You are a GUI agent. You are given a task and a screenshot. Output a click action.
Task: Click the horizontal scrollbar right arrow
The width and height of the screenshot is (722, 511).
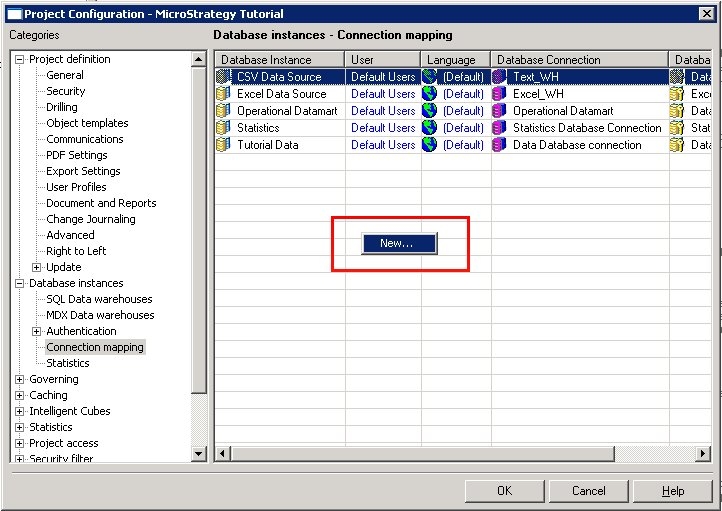pos(702,453)
